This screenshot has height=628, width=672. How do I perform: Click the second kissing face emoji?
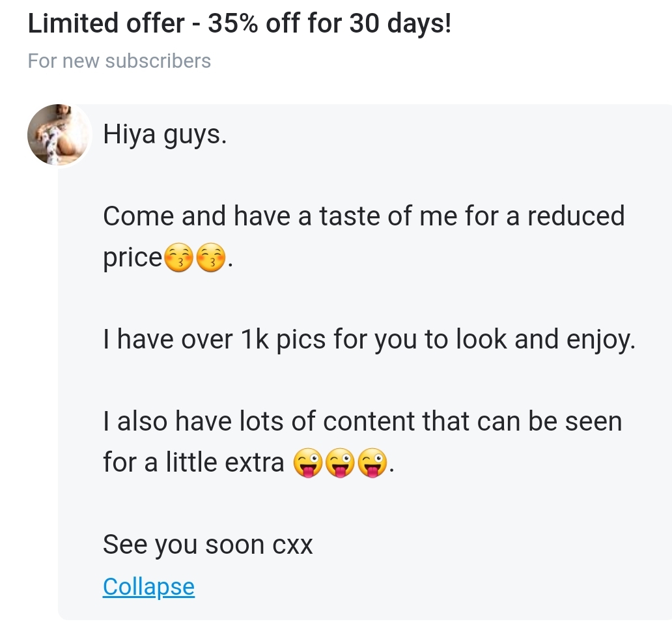pyautogui.click(x=211, y=257)
